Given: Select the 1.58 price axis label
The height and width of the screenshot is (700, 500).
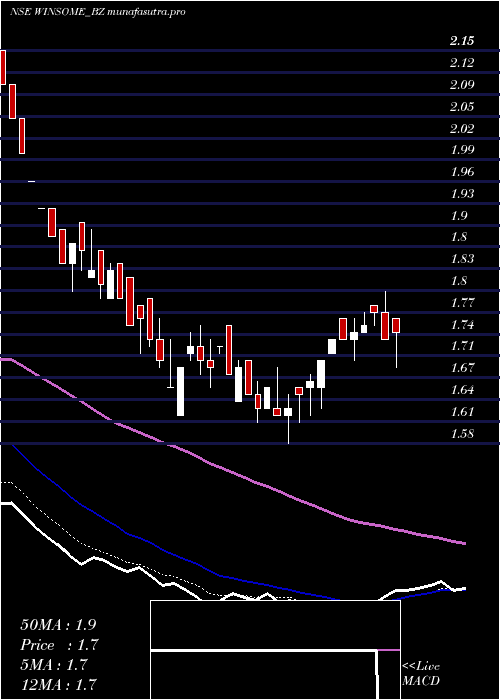Looking at the screenshot, I should 462,434.
